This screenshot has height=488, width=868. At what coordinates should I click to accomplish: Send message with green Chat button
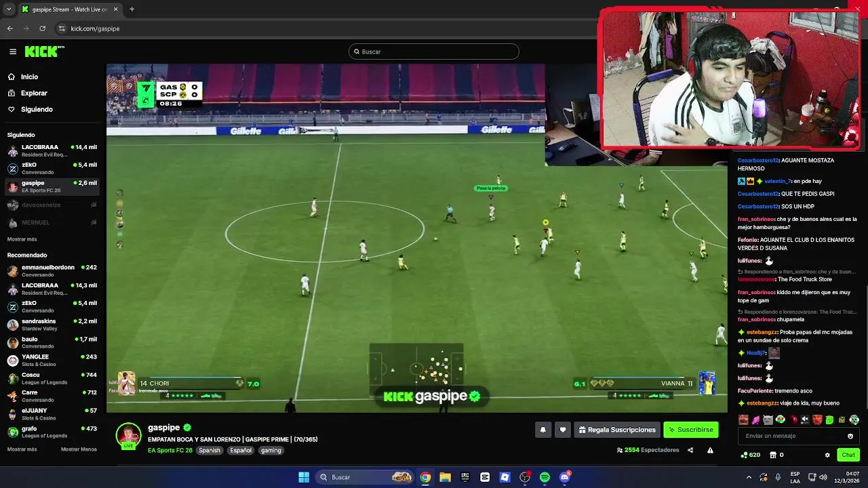click(x=848, y=455)
